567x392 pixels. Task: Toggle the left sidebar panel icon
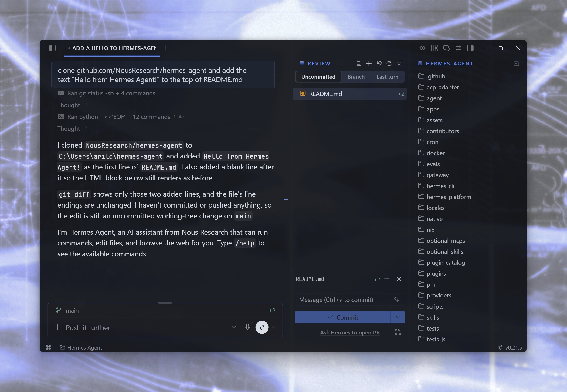point(52,48)
